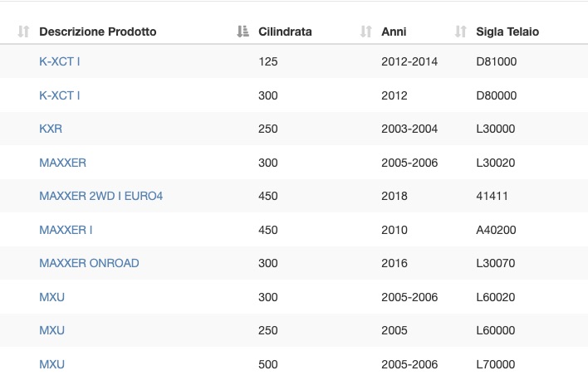Sort table by Anni header text

pos(394,32)
